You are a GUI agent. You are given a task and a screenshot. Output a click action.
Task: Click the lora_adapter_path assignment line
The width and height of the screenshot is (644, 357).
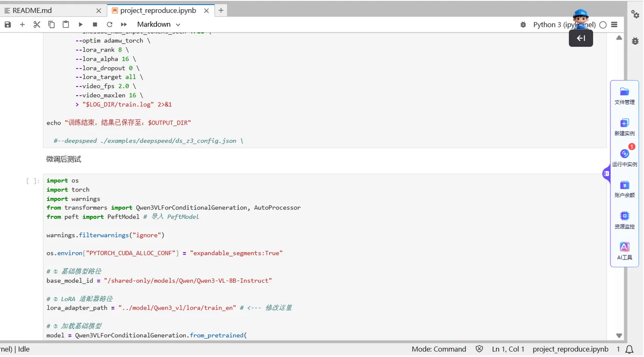tap(169, 308)
